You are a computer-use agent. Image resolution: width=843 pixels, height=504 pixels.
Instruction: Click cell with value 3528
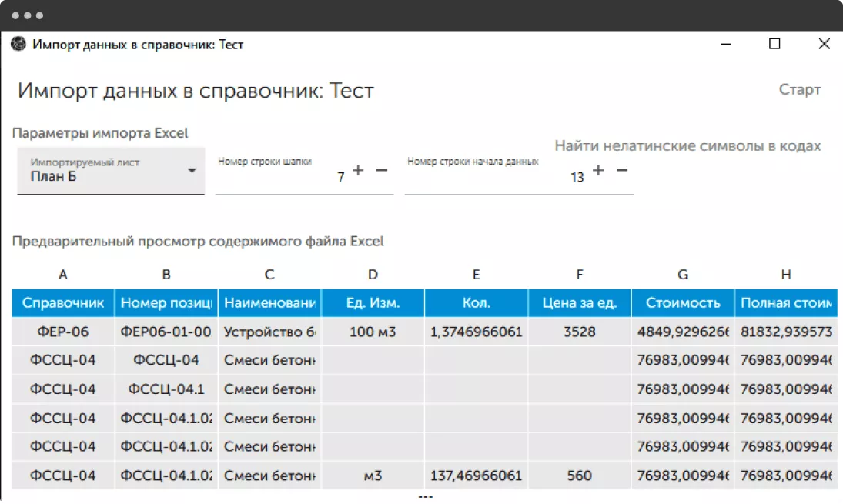(x=579, y=332)
